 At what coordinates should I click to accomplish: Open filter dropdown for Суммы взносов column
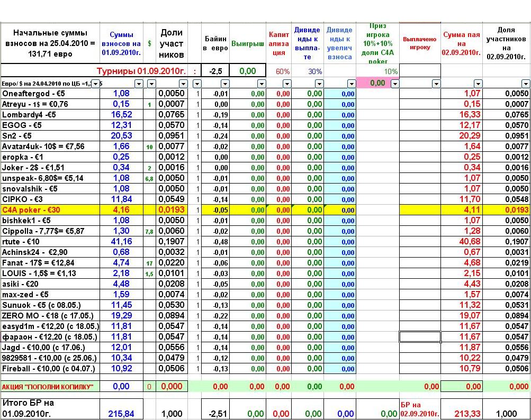(x=139, y=84)
